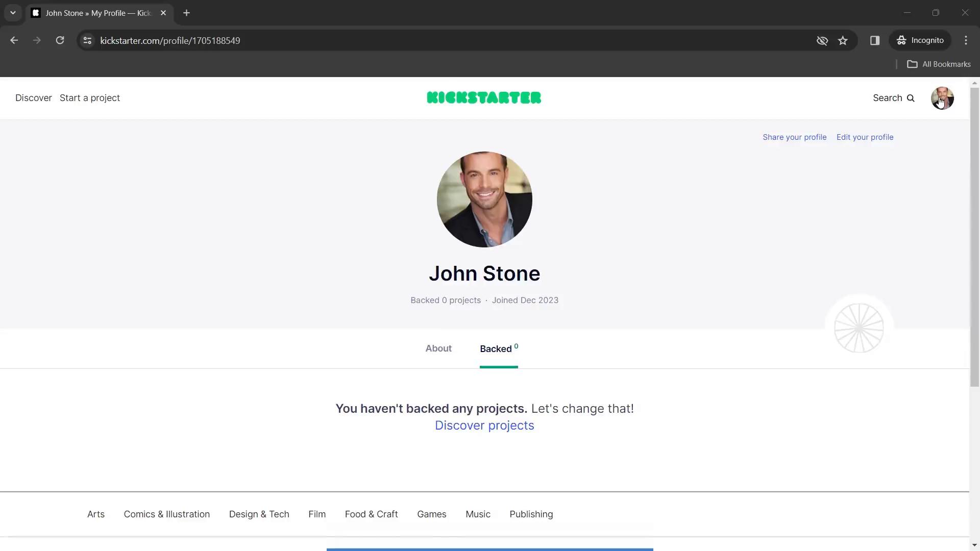980x551 pixels.
Task: Select the Backed tab on profile
Action: [499, 348]
